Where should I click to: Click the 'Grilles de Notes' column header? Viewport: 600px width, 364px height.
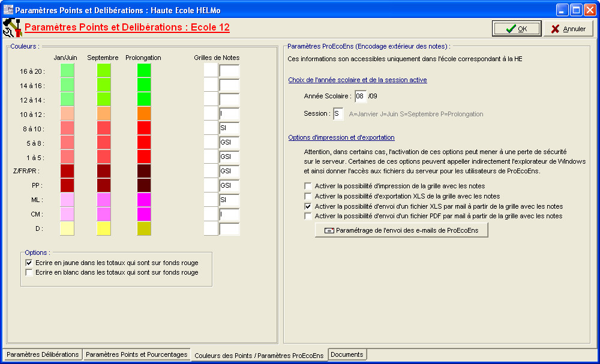[217, 58]
